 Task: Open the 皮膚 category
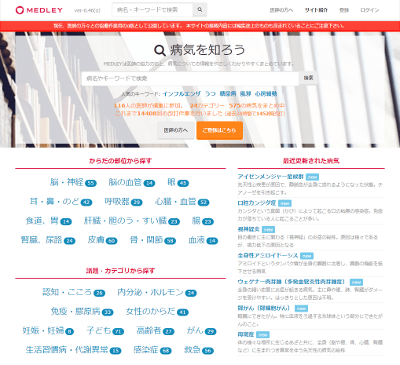[x=102, y=240]
